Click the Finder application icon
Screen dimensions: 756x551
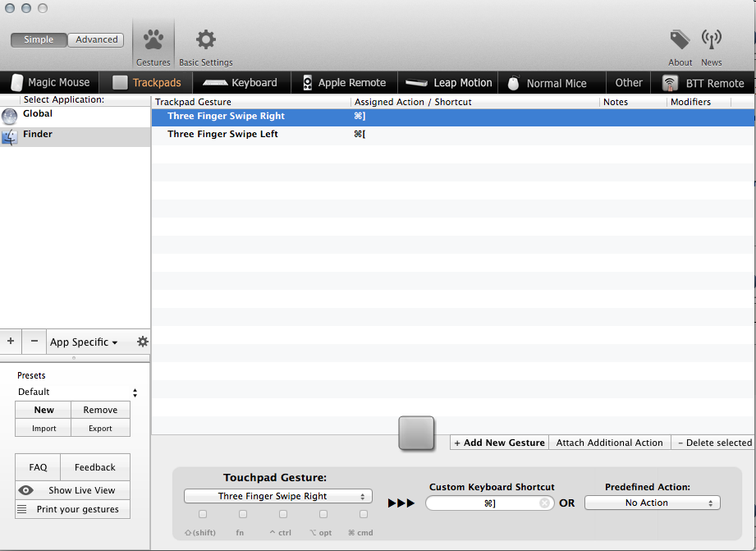(x=10, y=137)
